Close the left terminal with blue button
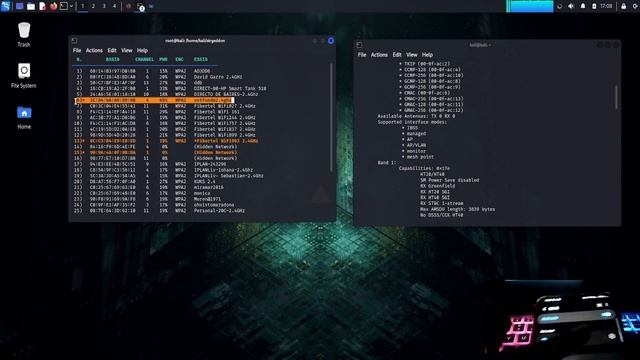The image size is (640, 360). 331,40
